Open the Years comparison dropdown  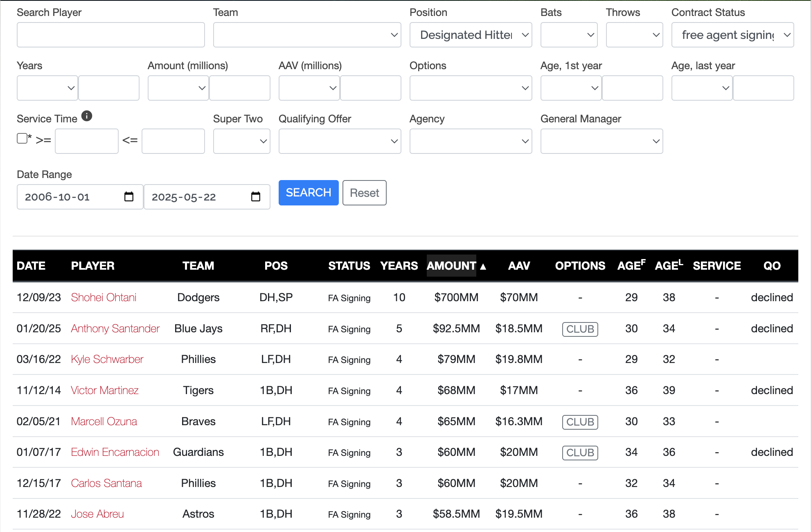tap(47, 88)
